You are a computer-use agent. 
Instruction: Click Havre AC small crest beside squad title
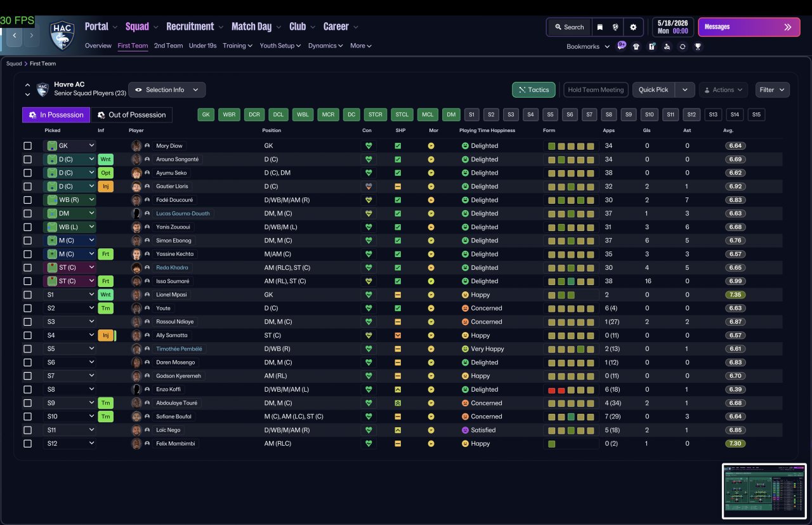pyautogui.click(x=43, y=90)
